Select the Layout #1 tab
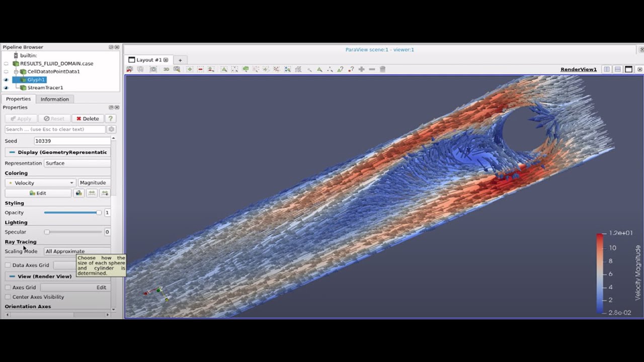 point(148,60)
